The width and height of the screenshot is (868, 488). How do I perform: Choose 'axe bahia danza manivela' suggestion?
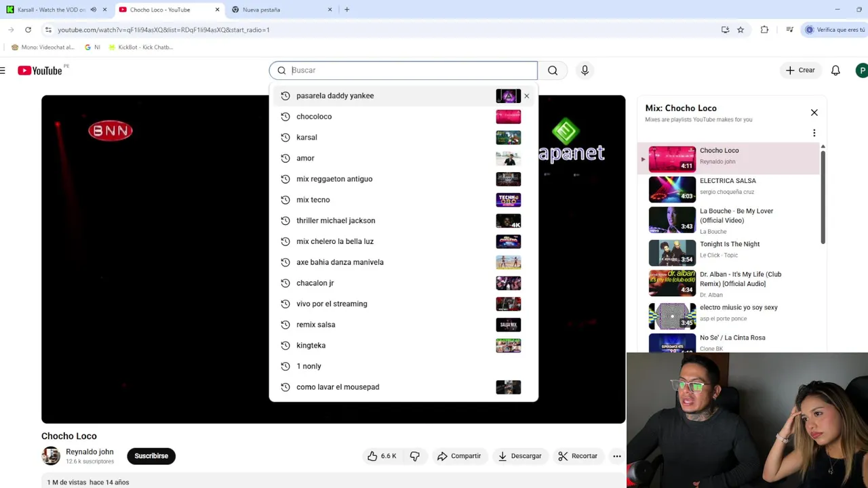403,262
